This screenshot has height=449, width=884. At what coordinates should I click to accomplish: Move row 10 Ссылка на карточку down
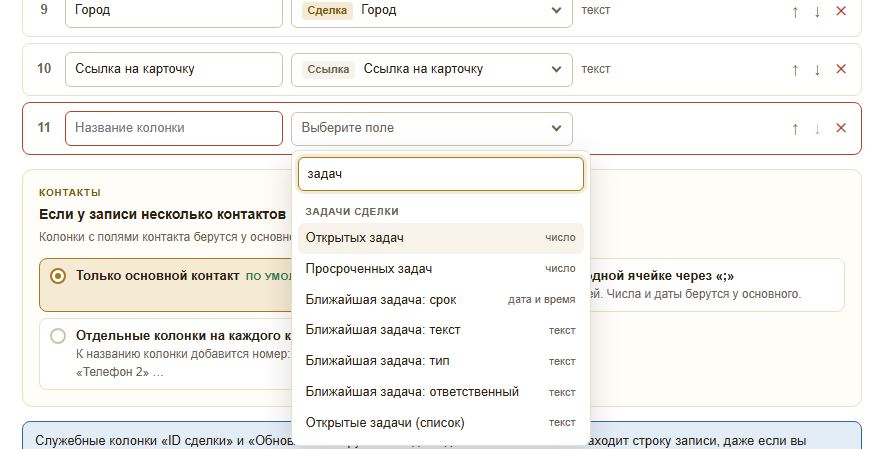click(x=817, y=70)
